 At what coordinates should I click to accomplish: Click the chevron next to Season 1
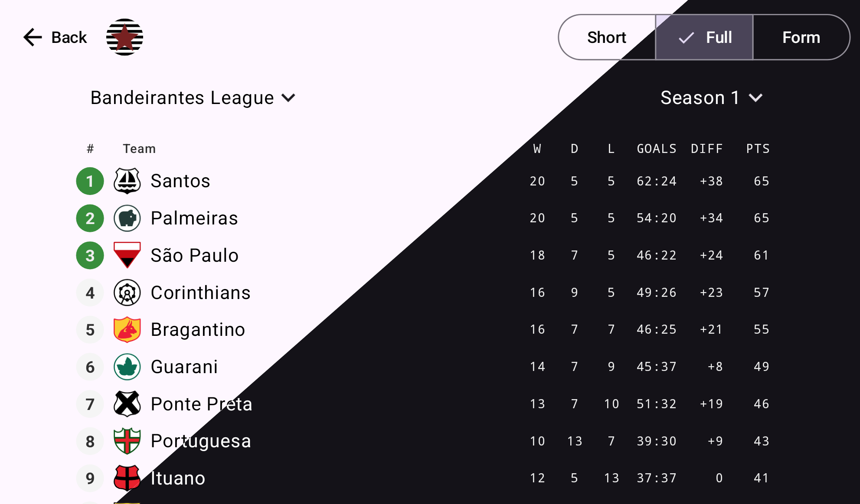(x=755, y=98)
